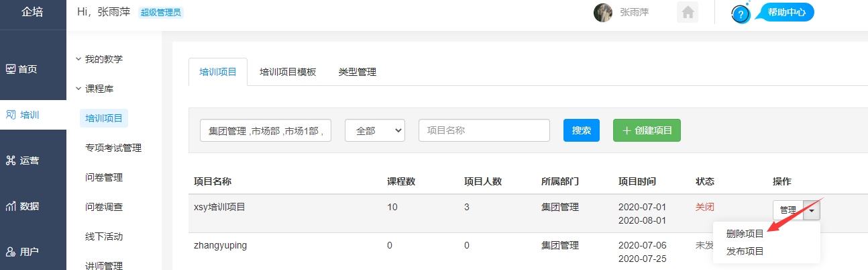The image size is (868, 270).
Task: Click the green 创建项目 button
Action: click(x=647, y=131)
